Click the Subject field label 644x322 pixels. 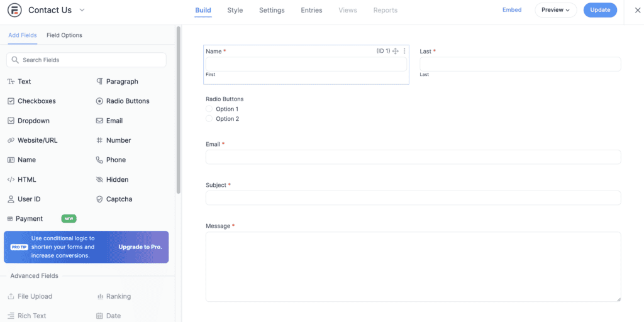pyautogui.click(x=216, y=185)
